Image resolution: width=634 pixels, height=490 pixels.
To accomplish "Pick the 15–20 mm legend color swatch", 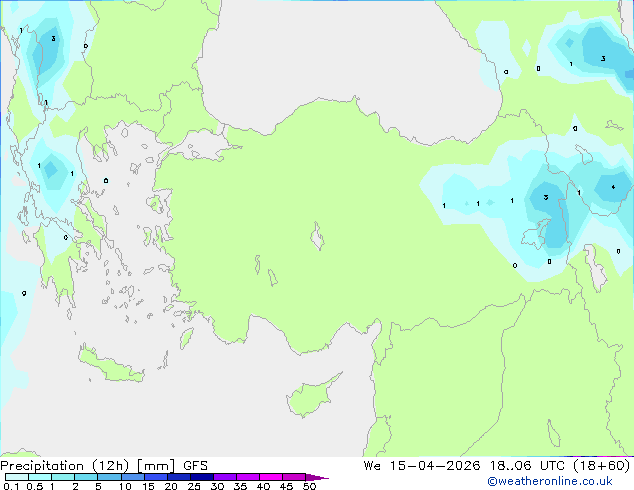I will pyautogui.click(x=156, y=477).
